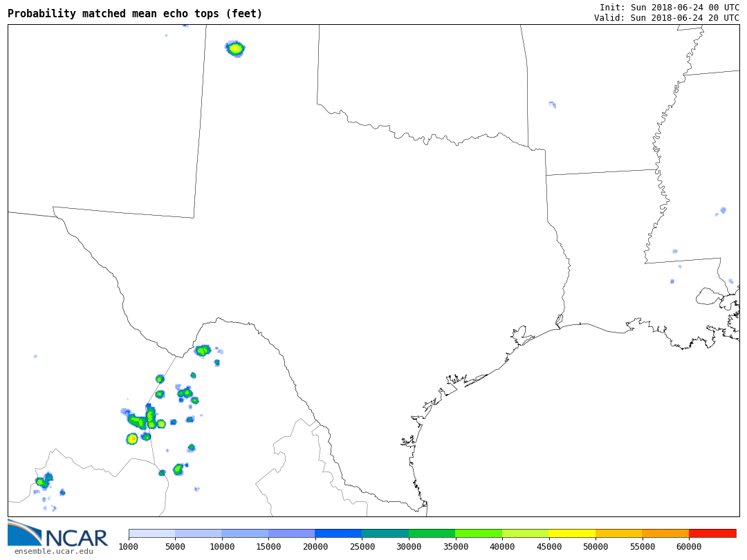747x560 pixels.
Task: Click the NCAR logo
Action: [x=58, y=533]
